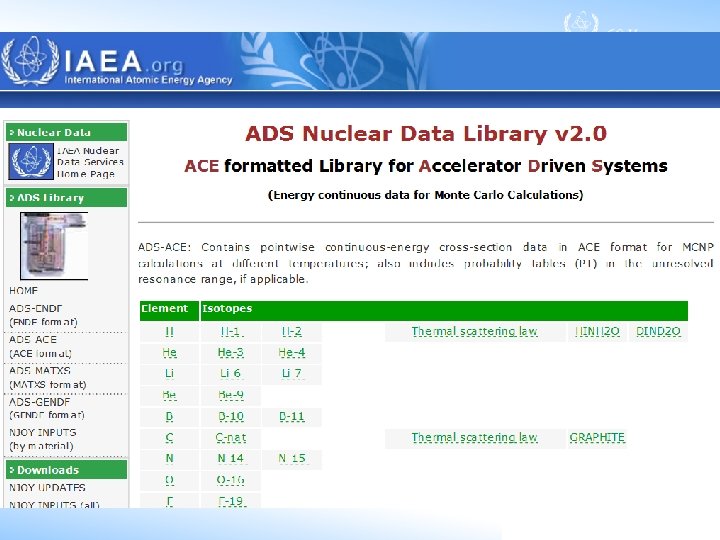Click the N element link

coord(169,458)
